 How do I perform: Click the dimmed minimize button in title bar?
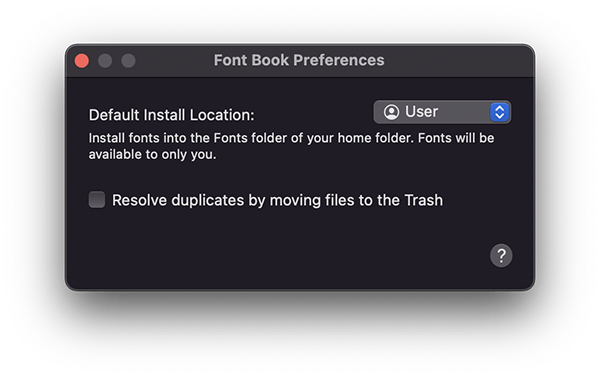[105, 60]
